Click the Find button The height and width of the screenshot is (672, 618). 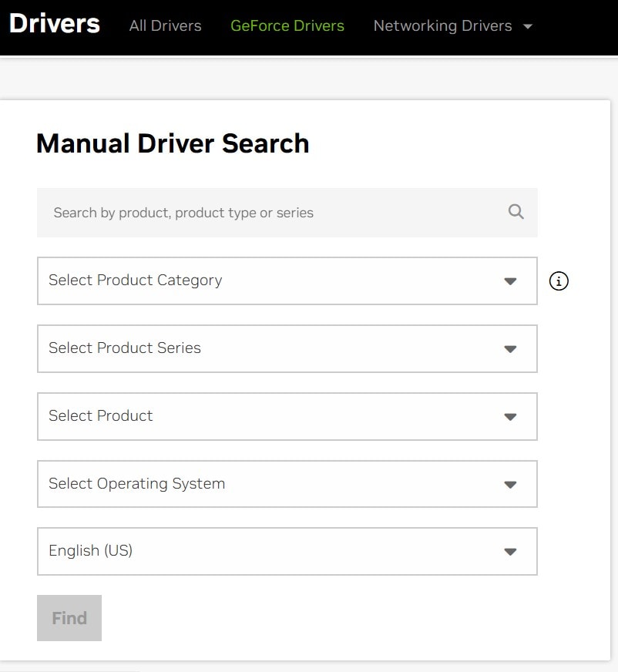69,618
